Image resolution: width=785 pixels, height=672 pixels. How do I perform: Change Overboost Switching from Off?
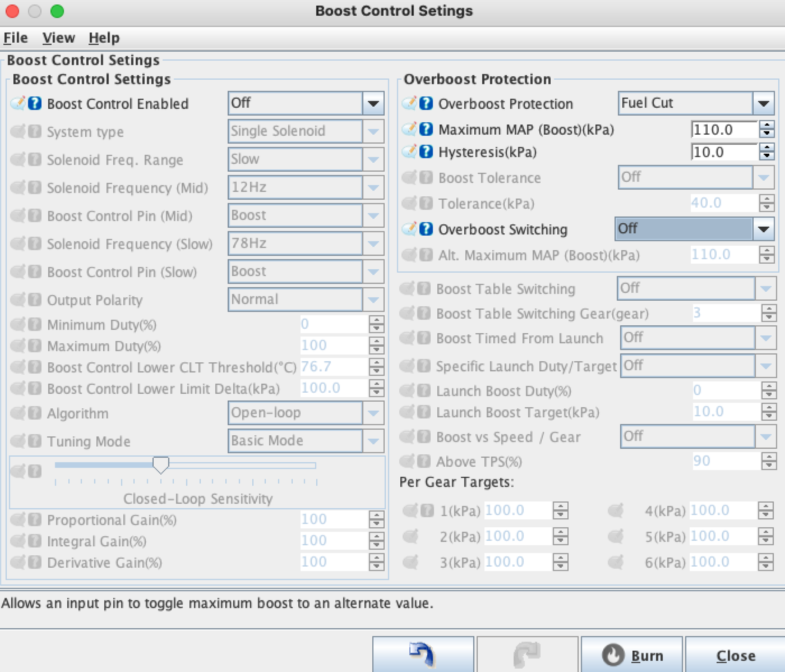tap(695, 229)
